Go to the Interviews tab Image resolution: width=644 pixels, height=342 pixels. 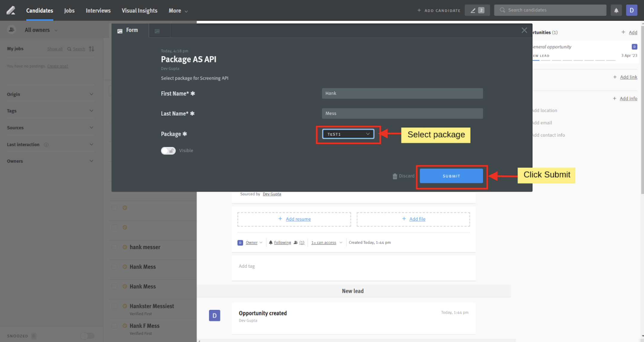click(x=98, y=11)
